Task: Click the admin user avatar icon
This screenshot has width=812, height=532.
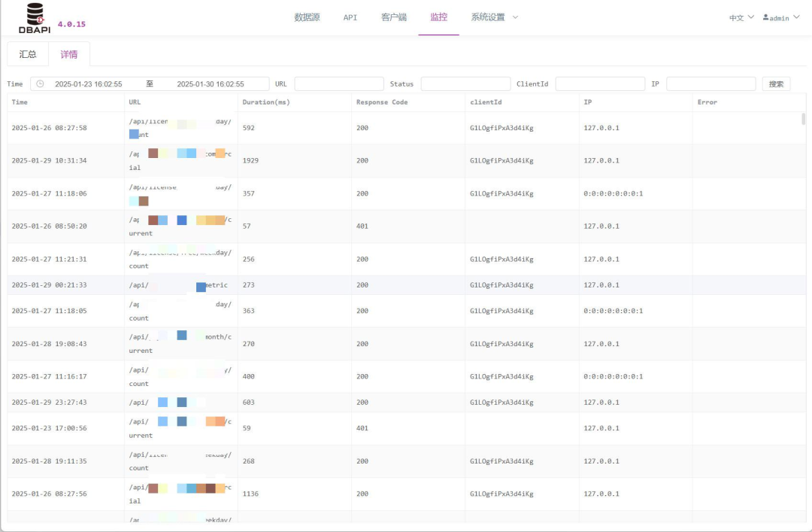Action: coord(766,17)
